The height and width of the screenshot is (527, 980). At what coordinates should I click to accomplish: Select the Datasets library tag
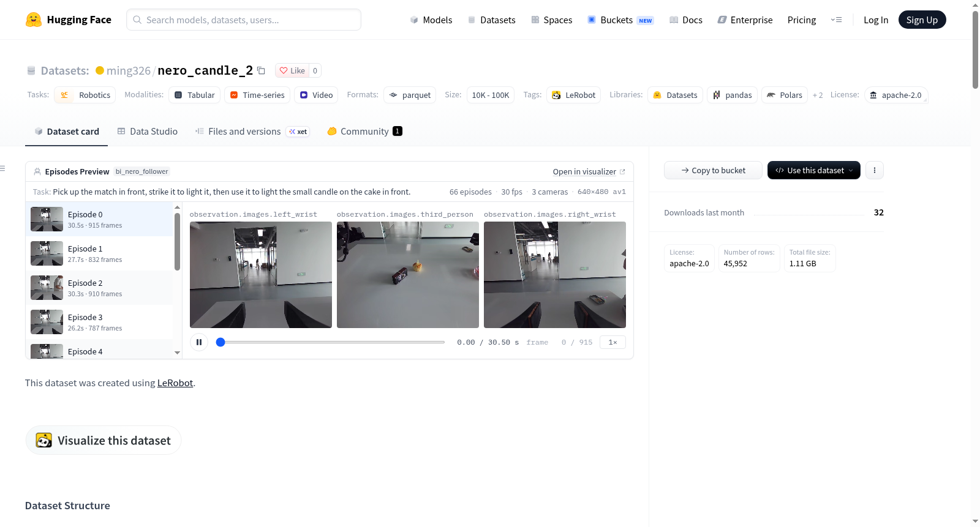[675, 95]
